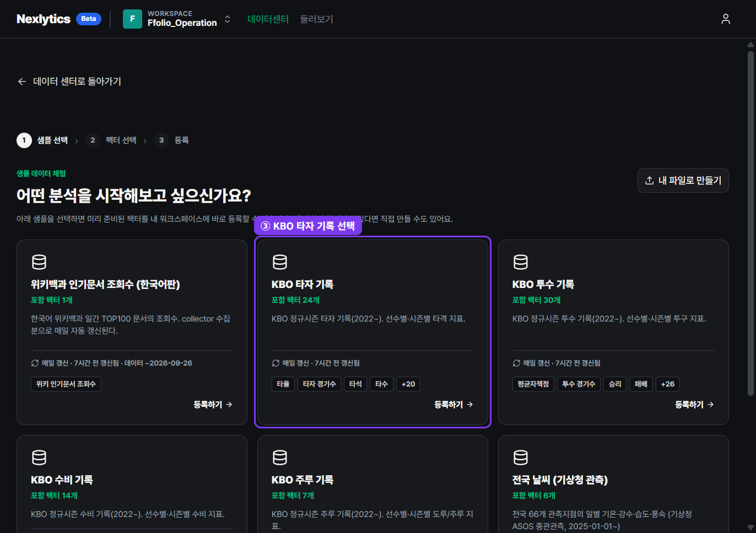Click 등록하기 on 위키백과 인기문서 card
756x533 pixels.
(213, 405)
